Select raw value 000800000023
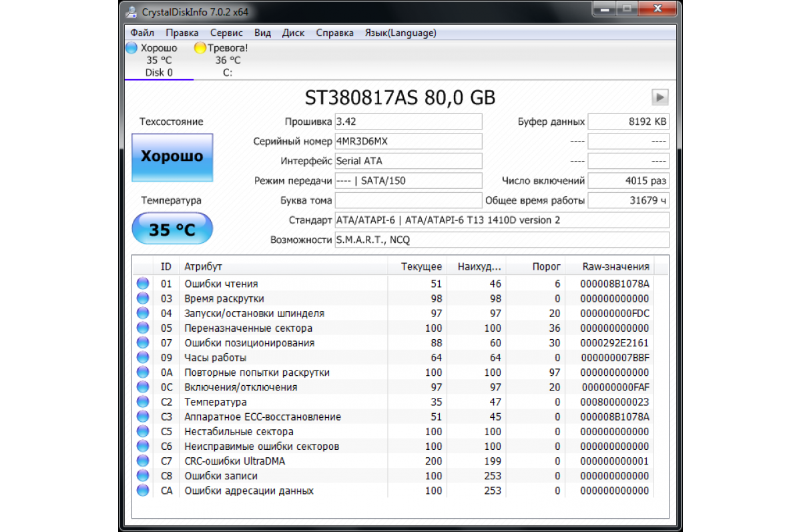The width and height of the screenshot is (801, 532). (x=615, y=402)
